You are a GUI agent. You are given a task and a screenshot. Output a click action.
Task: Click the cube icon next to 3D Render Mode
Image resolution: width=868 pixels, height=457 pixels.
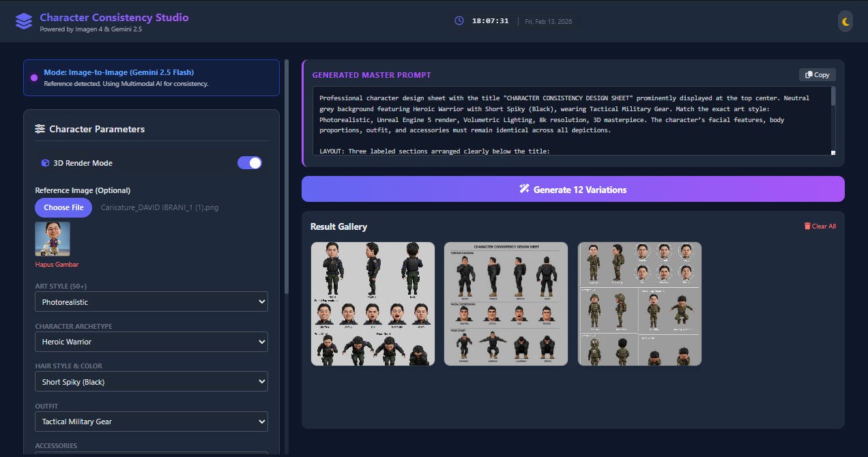[x=45, y=163]
